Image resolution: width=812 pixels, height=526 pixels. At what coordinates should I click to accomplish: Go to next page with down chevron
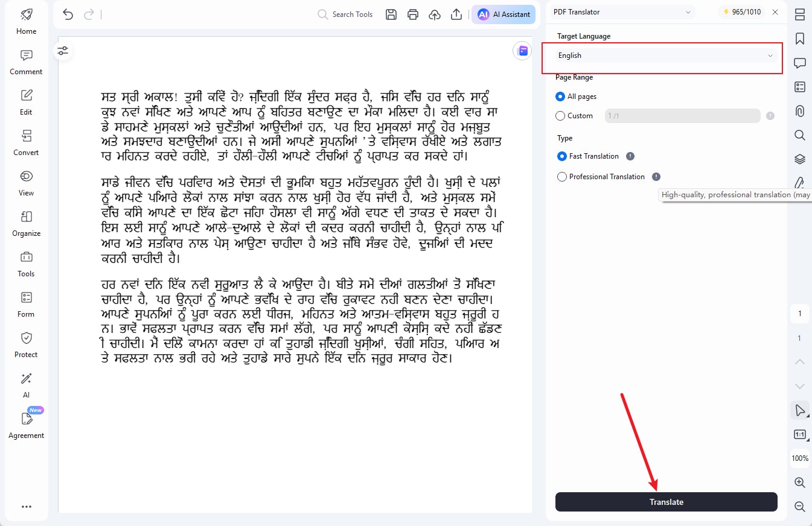pyautogui.click(x=800, y=386)
